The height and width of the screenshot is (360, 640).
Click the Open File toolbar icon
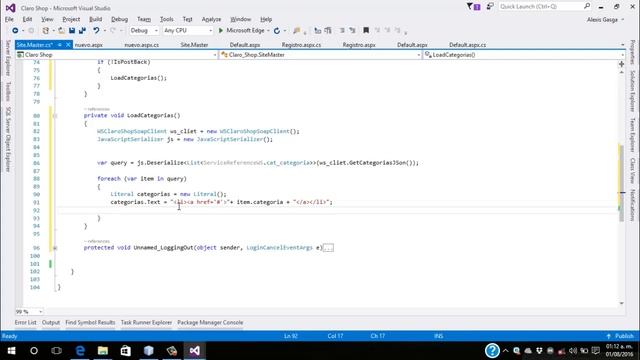(61, 31)
